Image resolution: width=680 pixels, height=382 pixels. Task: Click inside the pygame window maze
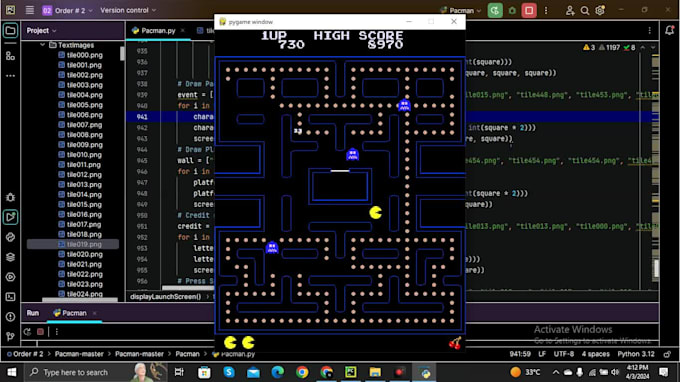tap(340, 195)
